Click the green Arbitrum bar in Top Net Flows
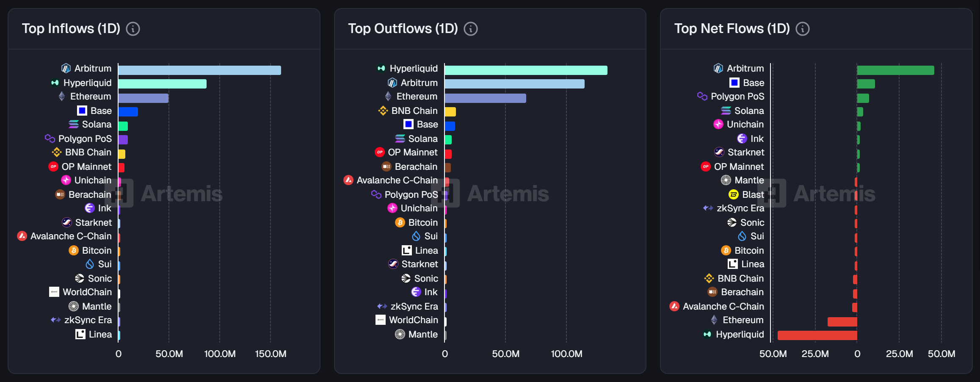Image resolution: width=980 pixels, height=382 pixels. click(x=895, y=70)
